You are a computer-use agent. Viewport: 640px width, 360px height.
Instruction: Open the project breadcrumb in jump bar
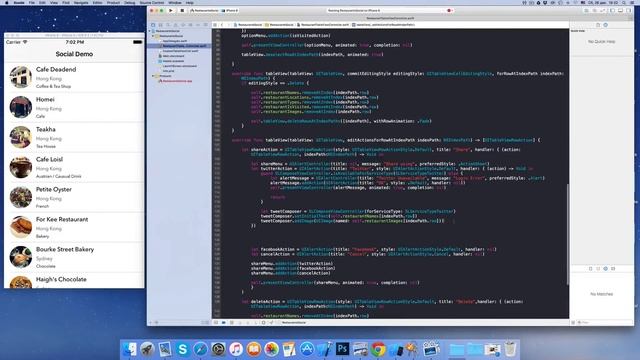[x=248, y=25]
